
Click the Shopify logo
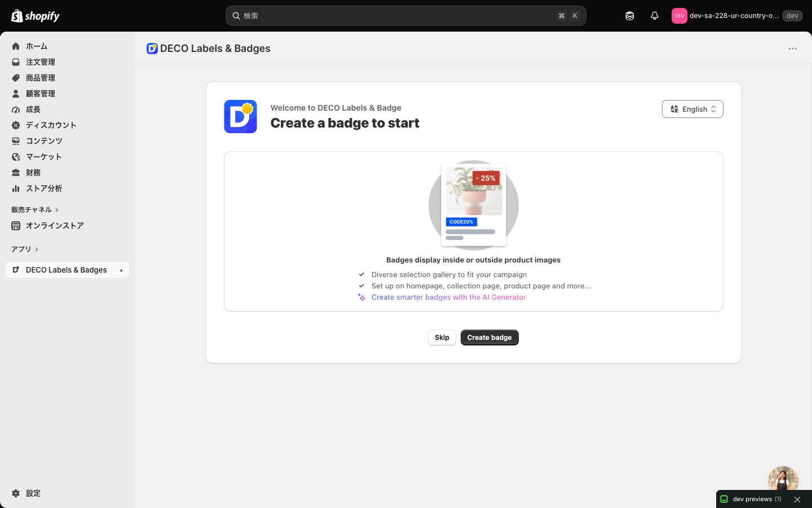[36, 16]
